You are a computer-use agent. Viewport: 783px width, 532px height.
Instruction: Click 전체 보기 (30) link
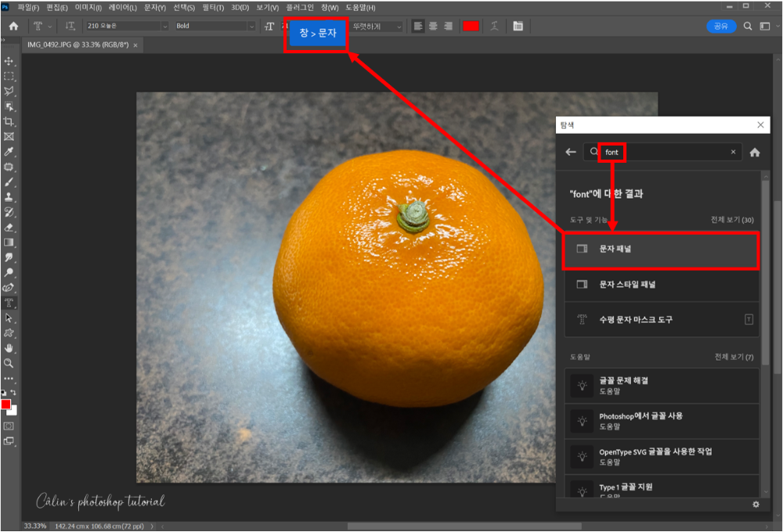732,220
